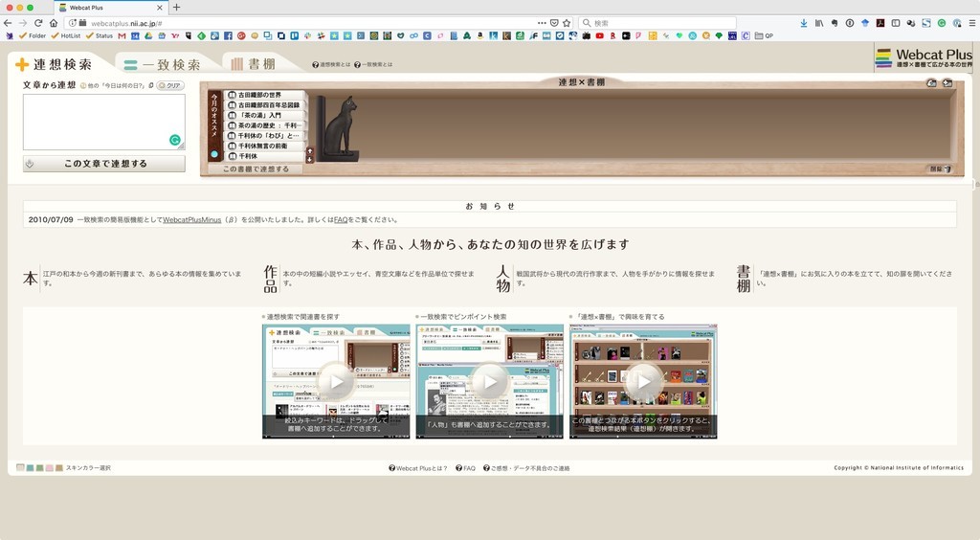The image size is (980, 540).
Task: Select the green skin color swatch
Action: pyautogui.click(x=40, y=467)
